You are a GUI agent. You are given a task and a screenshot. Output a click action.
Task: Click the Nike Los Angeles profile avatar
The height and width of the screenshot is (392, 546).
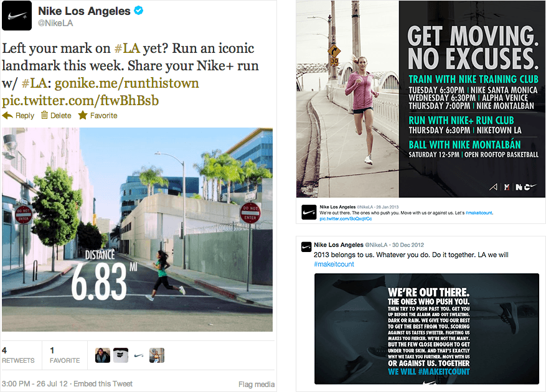pyautogui.click(x=17, y=16)
